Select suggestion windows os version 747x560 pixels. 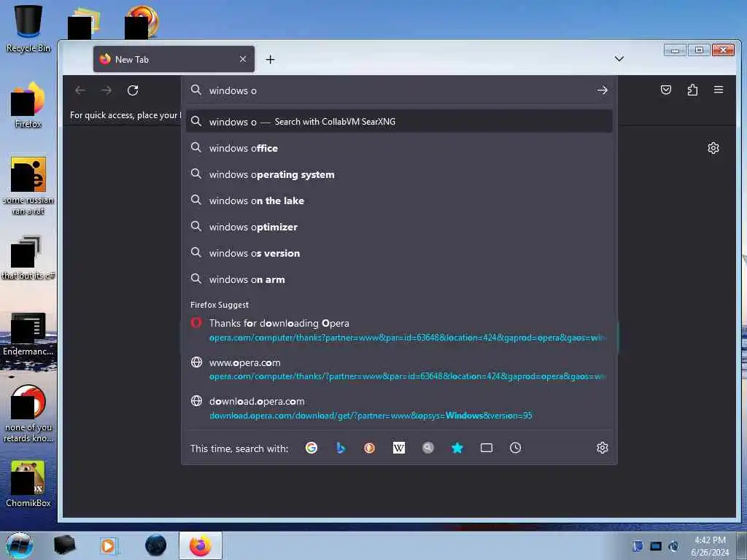coord(399,253)
